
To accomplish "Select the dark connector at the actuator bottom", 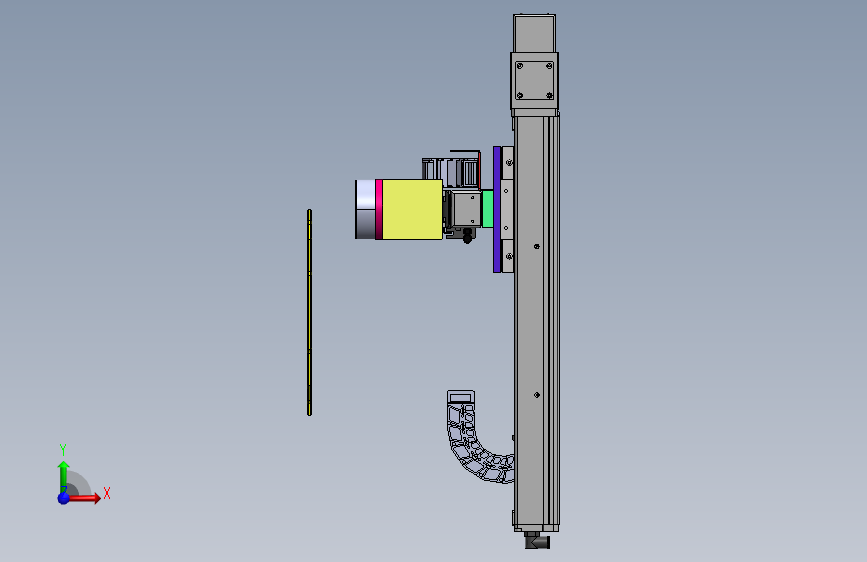I will (x=537, y=540).
